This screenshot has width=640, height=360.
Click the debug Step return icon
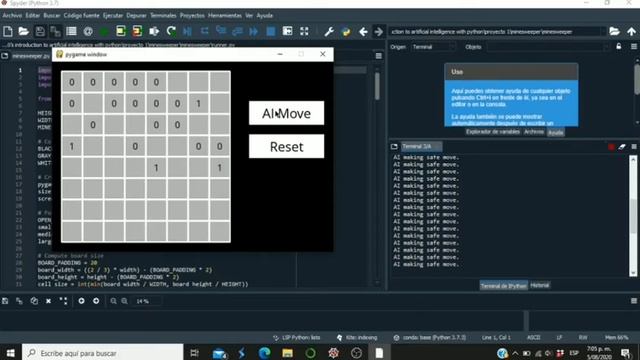coord(237,31)
